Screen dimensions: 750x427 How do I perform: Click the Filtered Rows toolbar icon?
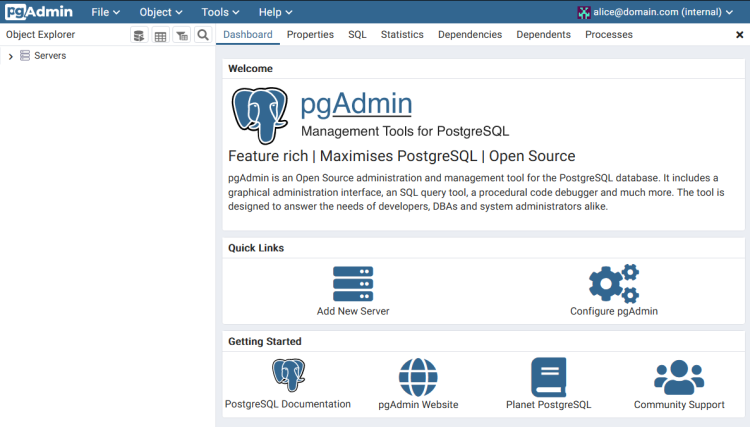coord(182,35)
